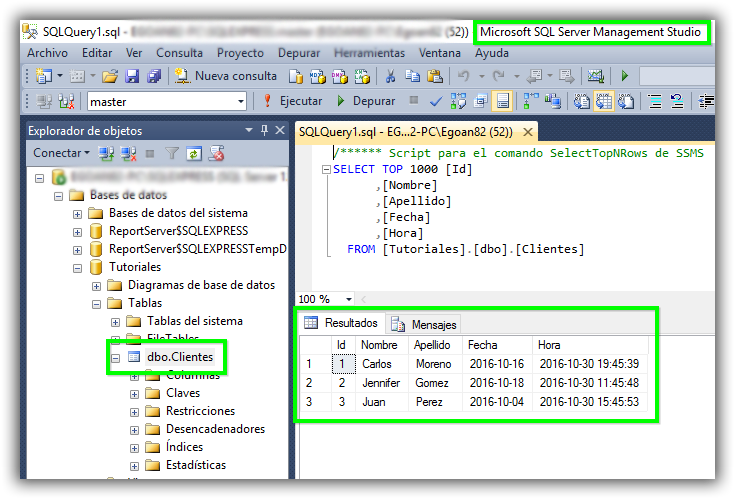Viewport: 735px width, 499px height.
Task: Click the Ejecutar button
Action: pos(293,101)
